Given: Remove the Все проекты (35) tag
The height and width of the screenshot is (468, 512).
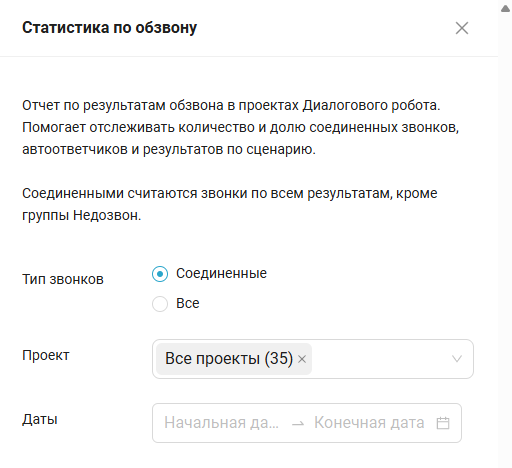Looking at the screenshot, I should pyautogui.click(x=302, y=359).
